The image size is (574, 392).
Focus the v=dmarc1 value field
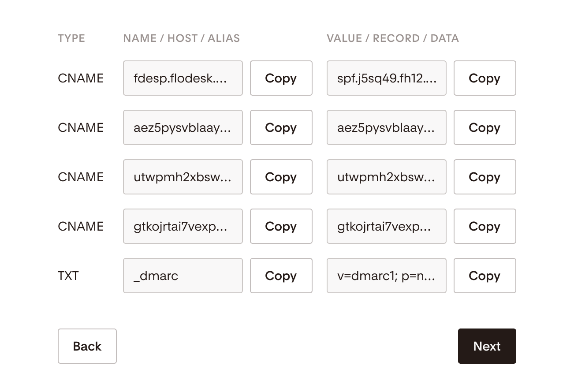pos(387,276)
